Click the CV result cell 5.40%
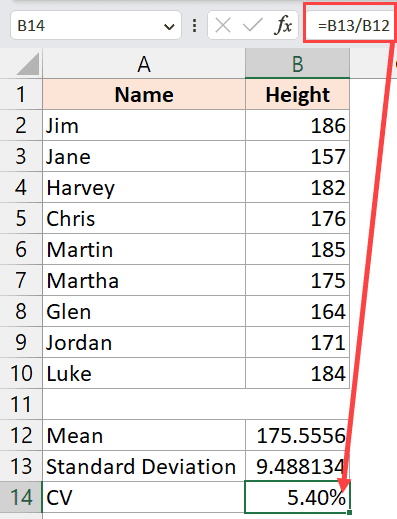The image size is (397, 519). pos(297,497)
